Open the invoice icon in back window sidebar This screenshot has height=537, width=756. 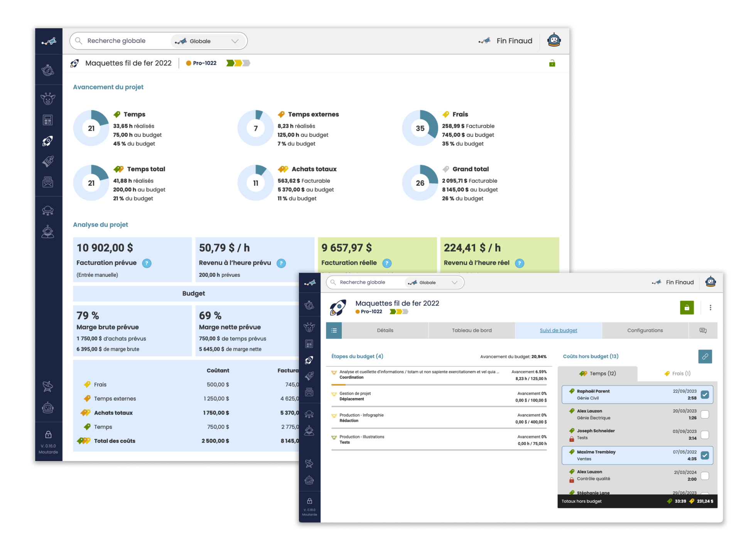(x=48, y=182)
